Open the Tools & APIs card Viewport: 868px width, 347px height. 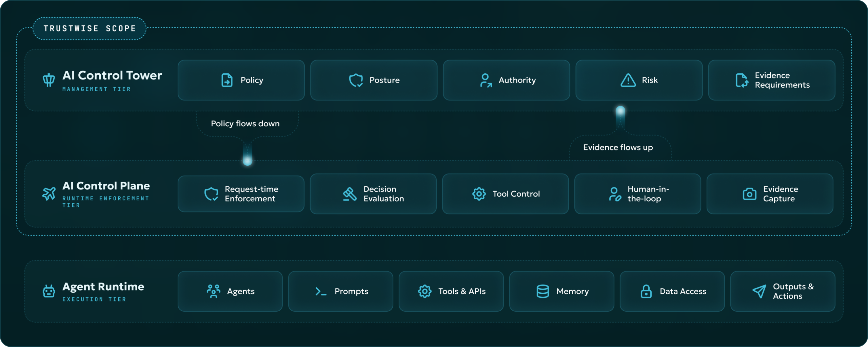[451, 291]
